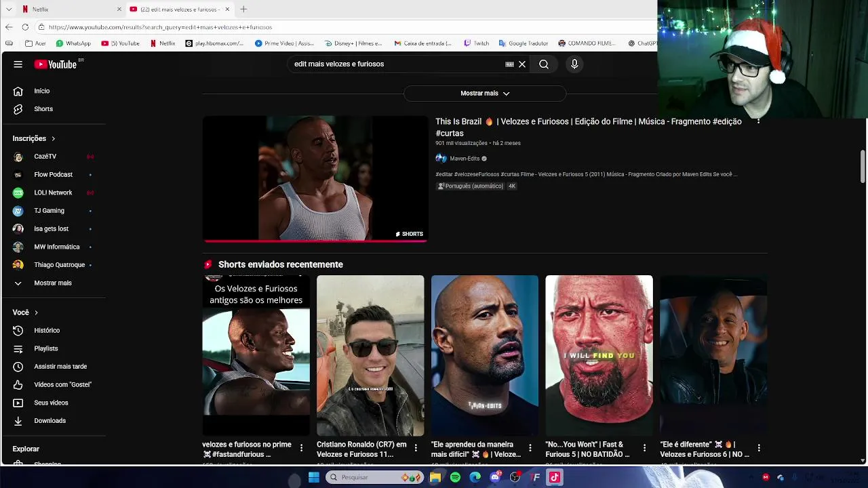
Task: Open Discord from the taskbar
Action: coord(495,477)
